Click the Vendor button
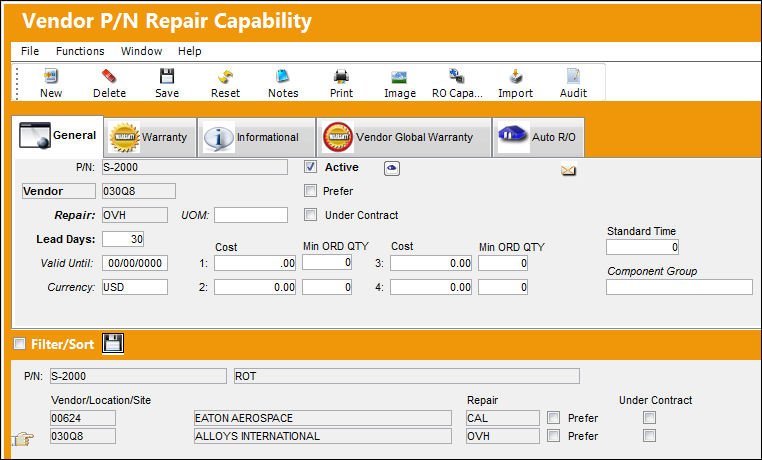The height and width of the screenshot is (460, 762). (59, 191)
